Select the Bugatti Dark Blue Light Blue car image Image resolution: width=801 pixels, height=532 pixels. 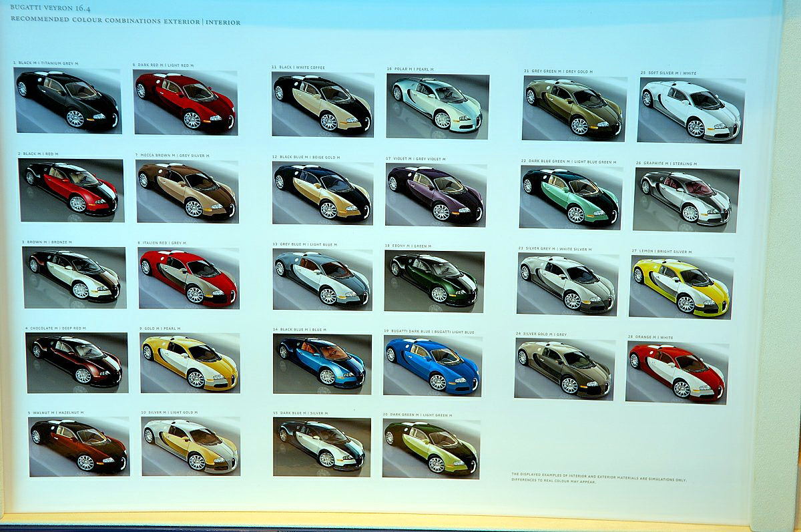point(433,366)
